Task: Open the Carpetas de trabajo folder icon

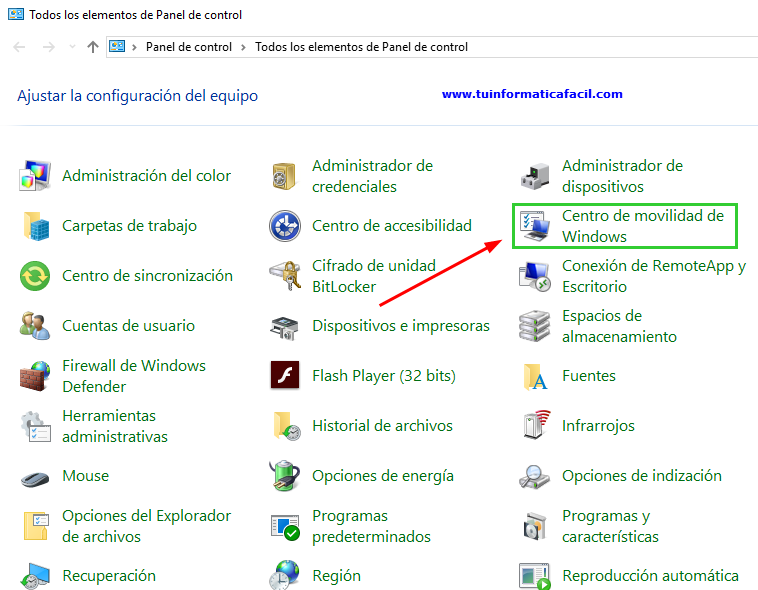Action: 36,226
